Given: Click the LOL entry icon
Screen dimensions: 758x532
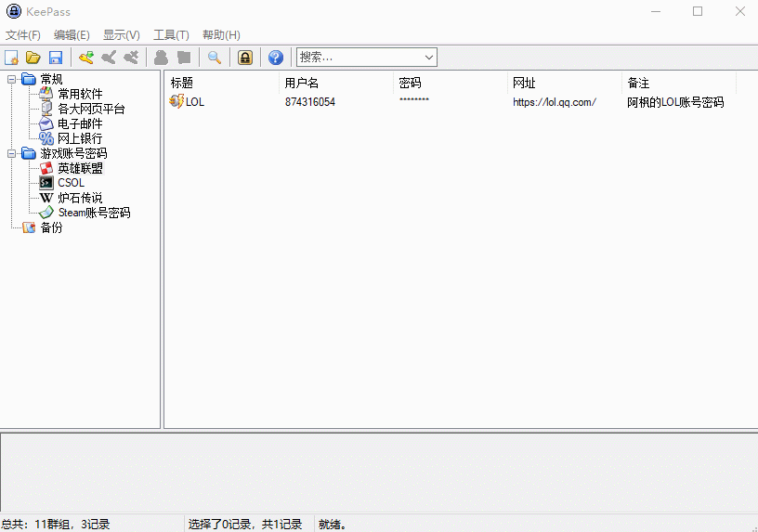Looking at the screenshot, I should 176,101.
